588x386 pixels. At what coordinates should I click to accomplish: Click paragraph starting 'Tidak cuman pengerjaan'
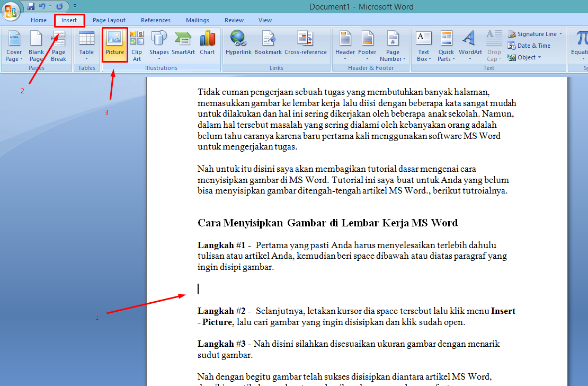[x=357, y=119]
